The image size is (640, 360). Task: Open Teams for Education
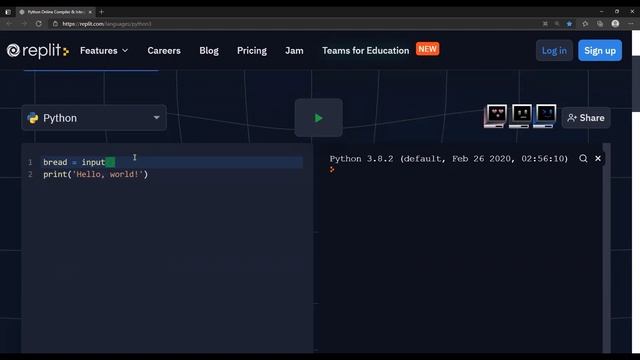[x=365, y=51]
